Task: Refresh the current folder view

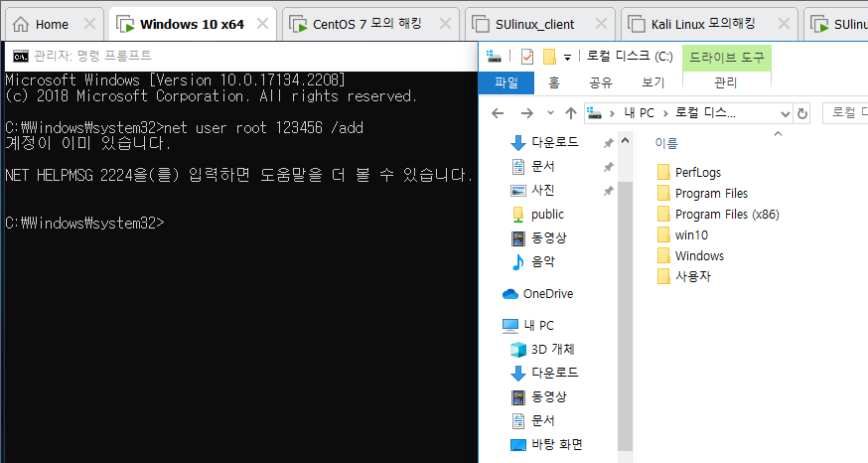Action: coord(801,114)
